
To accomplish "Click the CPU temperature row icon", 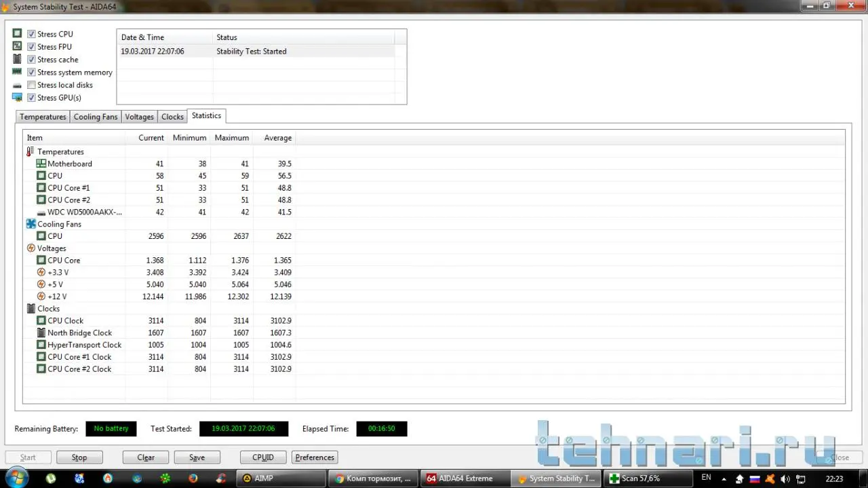I will click(x=41, y=176).
